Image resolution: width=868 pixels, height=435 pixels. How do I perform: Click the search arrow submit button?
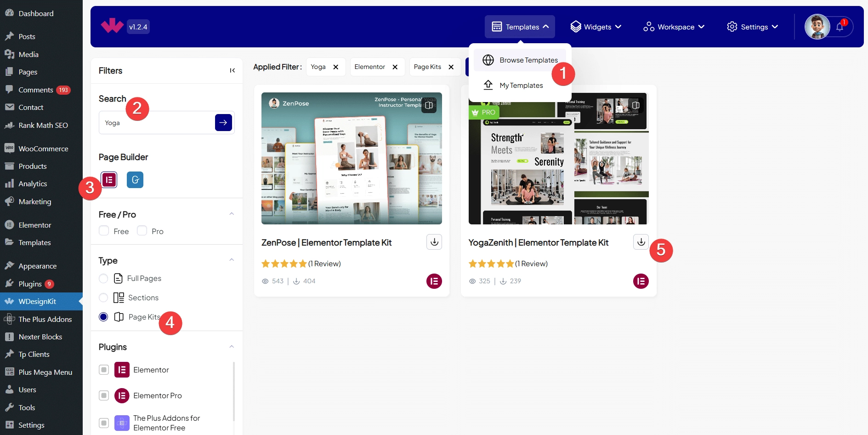[x=223, y=123]
